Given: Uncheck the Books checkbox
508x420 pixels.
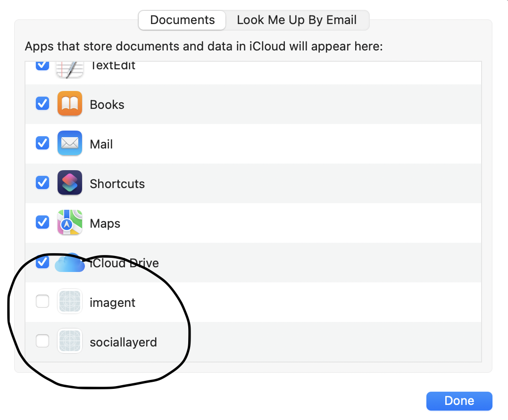Looking at the screenshot, I should pos(42,104).
